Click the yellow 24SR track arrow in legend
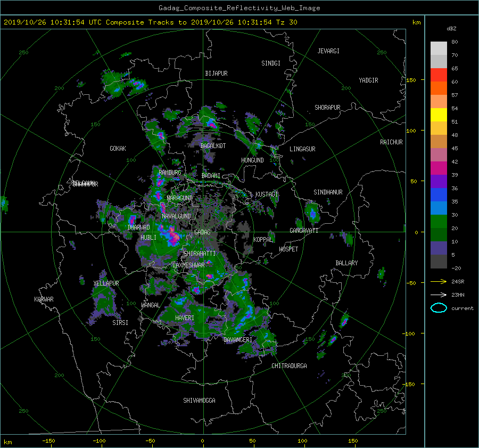The image size is (479, 448). coord(439,281)
